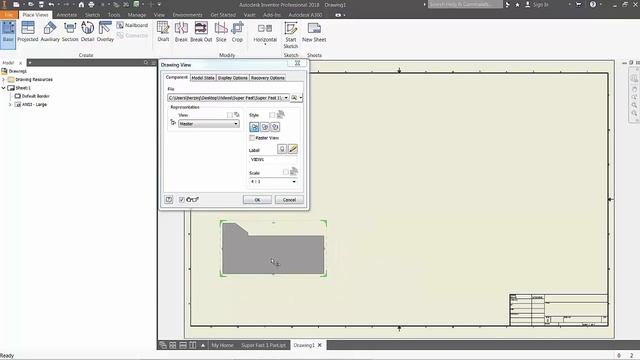Click the Home icon in quick access toolbar
Screen dimensions: 640x360
pos(81,4)
